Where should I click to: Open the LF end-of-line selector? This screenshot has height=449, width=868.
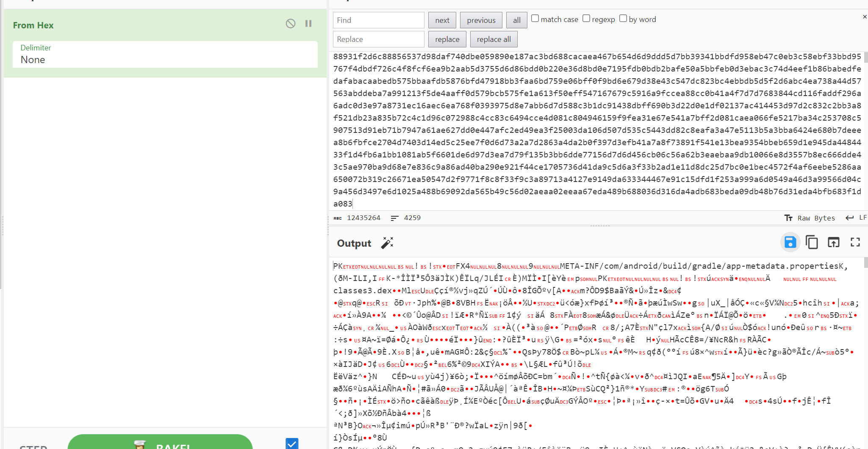coord(856,218)
